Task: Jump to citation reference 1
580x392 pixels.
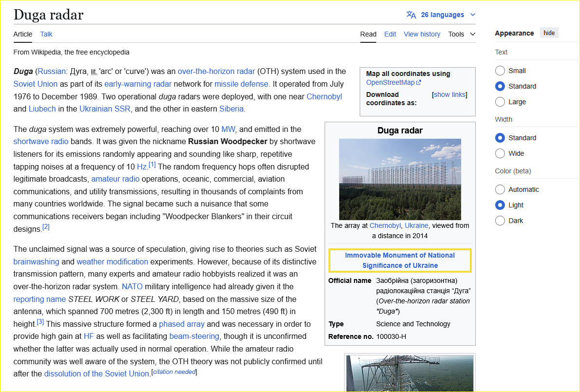Action: (x=152, y=165)
